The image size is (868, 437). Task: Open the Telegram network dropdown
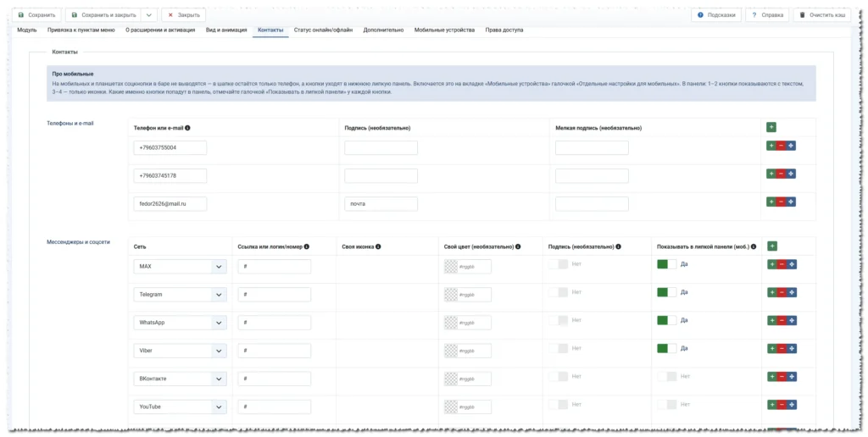pos(180,295)
